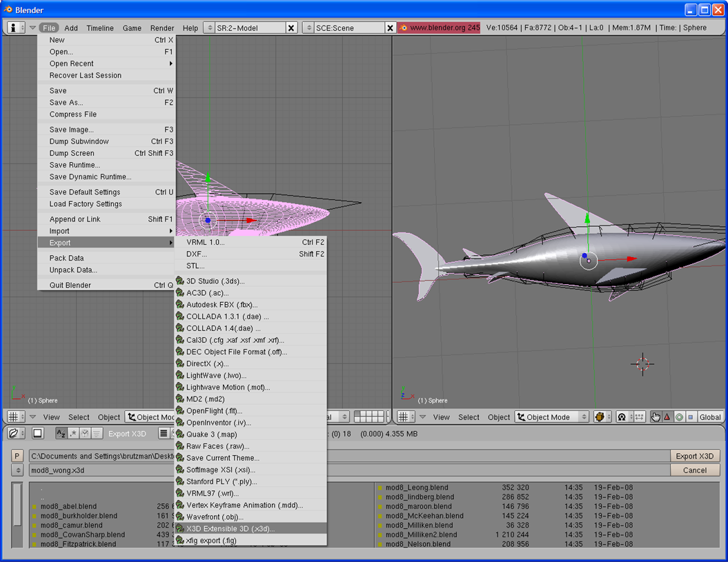This screenshot has height=562, width=728.
Task: Open the right viewport Object Mode dropdown
Action: 552,417
